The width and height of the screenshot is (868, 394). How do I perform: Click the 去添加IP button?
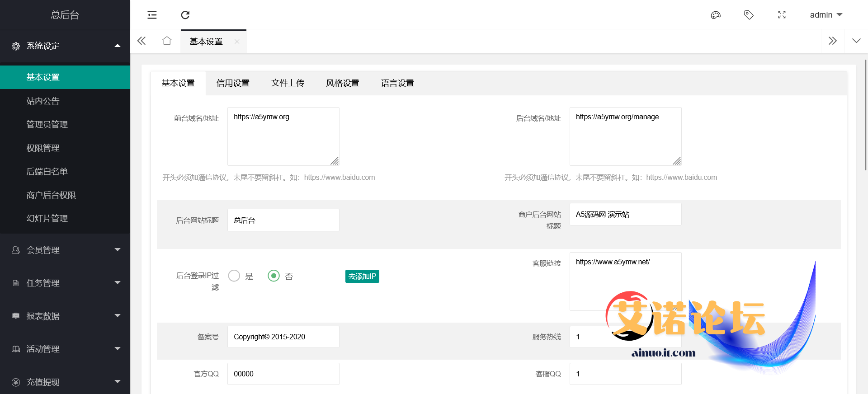(x=362, y=276)
